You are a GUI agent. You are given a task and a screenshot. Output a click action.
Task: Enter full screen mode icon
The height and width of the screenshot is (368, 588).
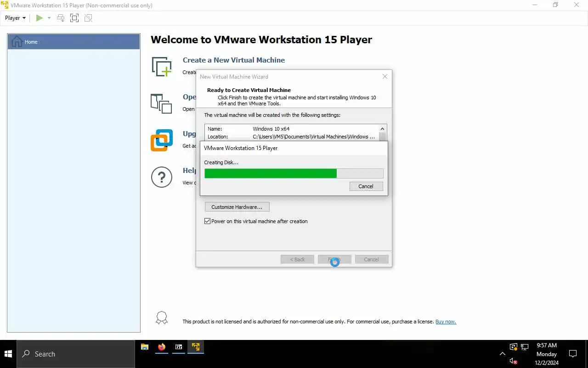coord(74,18)
